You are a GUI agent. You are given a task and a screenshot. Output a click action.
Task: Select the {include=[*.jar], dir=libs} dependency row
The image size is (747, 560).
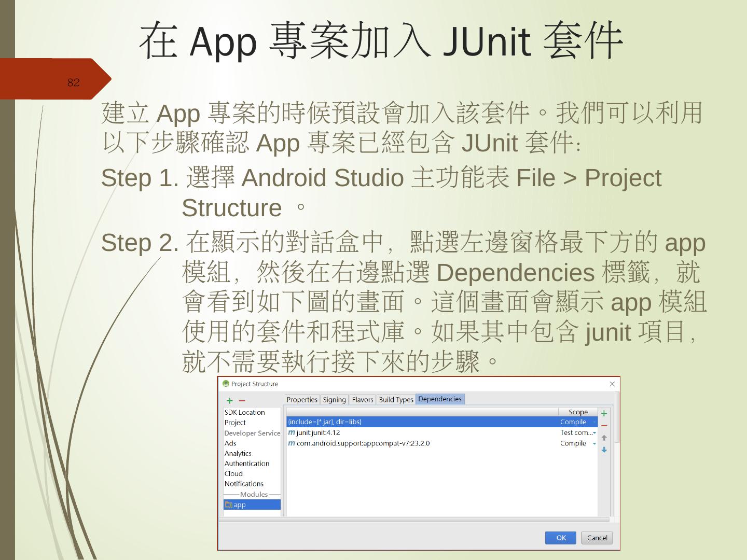pyautogui.click(x=442, y=422)
